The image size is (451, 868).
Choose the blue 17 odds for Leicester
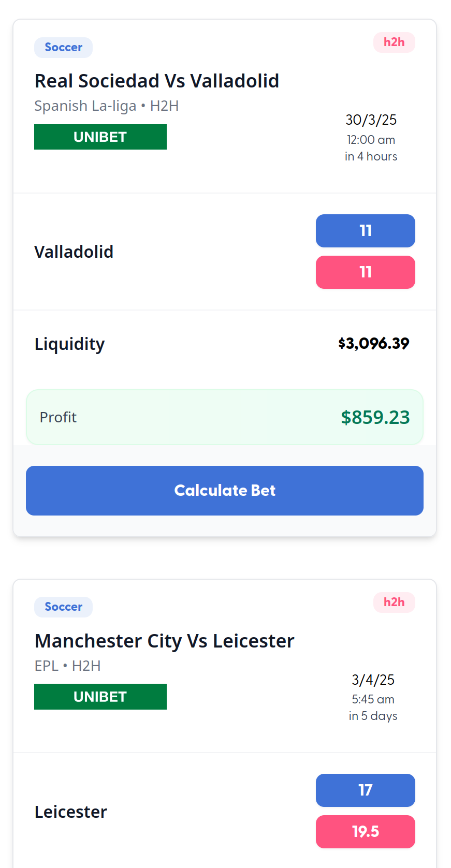click(x=365, y=790)
